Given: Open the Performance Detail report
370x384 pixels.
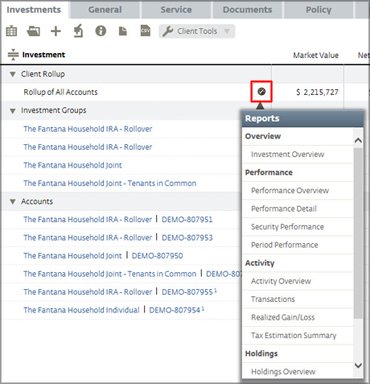Looking at the screenshot, I should click(x=284, y=209).
